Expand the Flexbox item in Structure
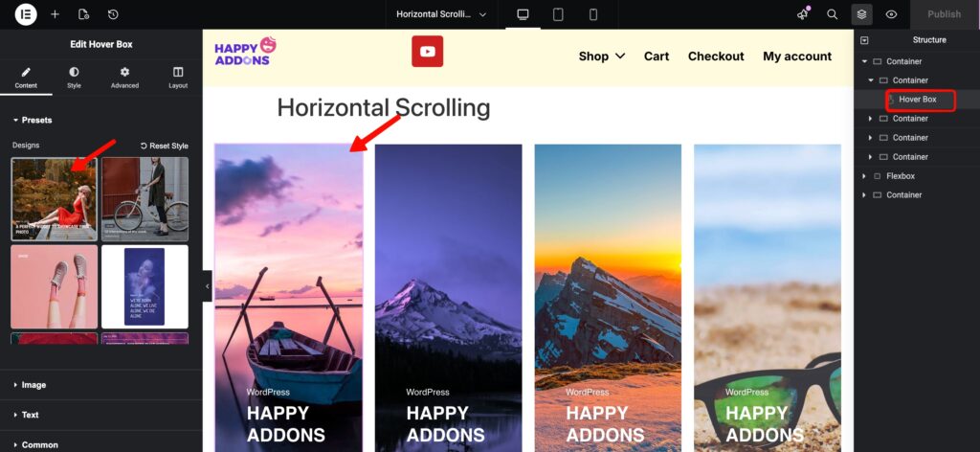980x452 pixels. pos(864,176)
